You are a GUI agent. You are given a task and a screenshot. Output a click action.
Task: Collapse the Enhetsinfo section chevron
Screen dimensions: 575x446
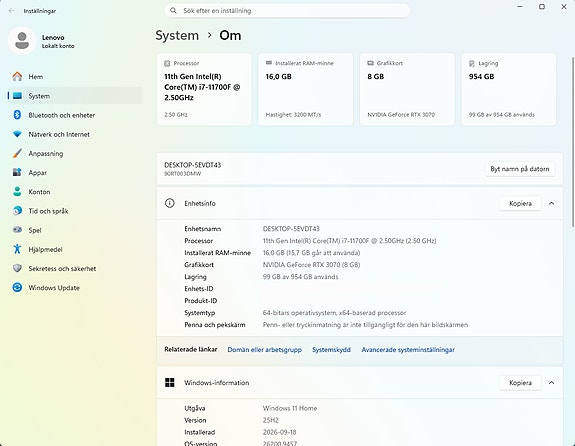[x=552, y=203]
